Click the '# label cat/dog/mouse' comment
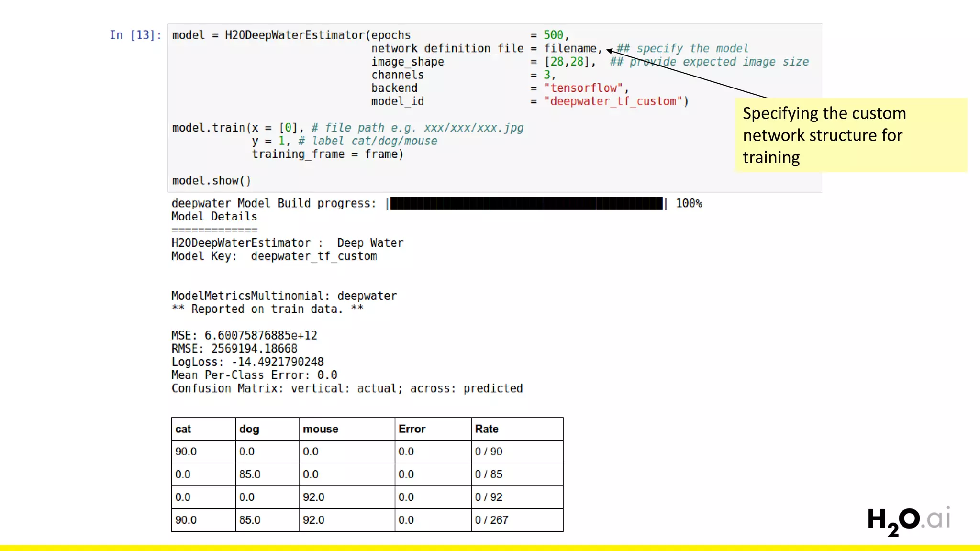The image size is (980, 551). click(x=367, y=141)
